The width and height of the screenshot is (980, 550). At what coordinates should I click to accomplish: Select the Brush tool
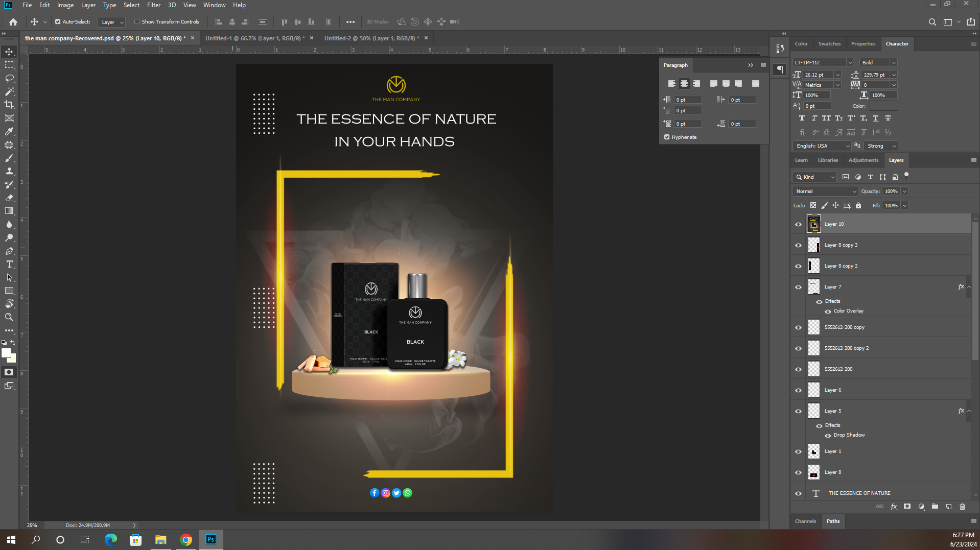pos(9,158)
